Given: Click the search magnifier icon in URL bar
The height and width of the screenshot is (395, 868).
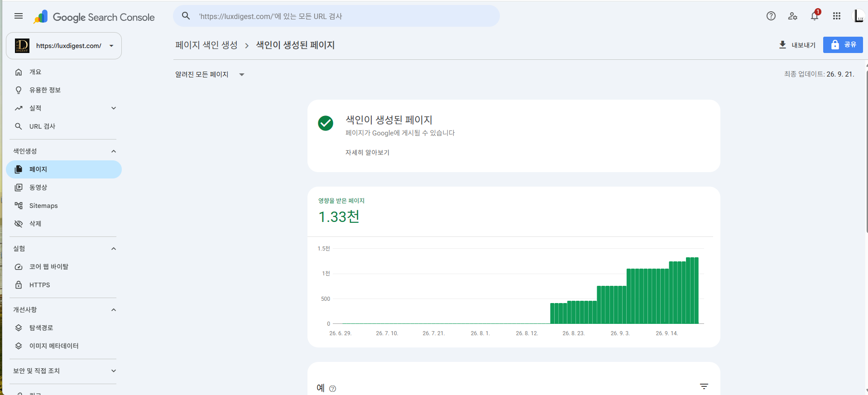Looking at the screenshot, I should point(186,16).
